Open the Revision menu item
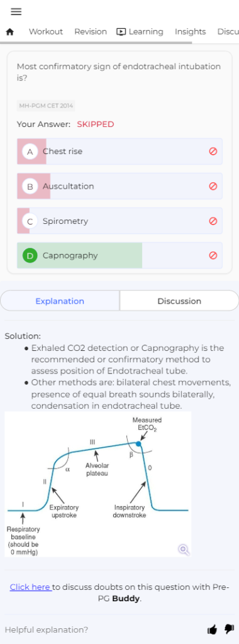Screen dimensions: 239x644 click(x=91, y=31)
